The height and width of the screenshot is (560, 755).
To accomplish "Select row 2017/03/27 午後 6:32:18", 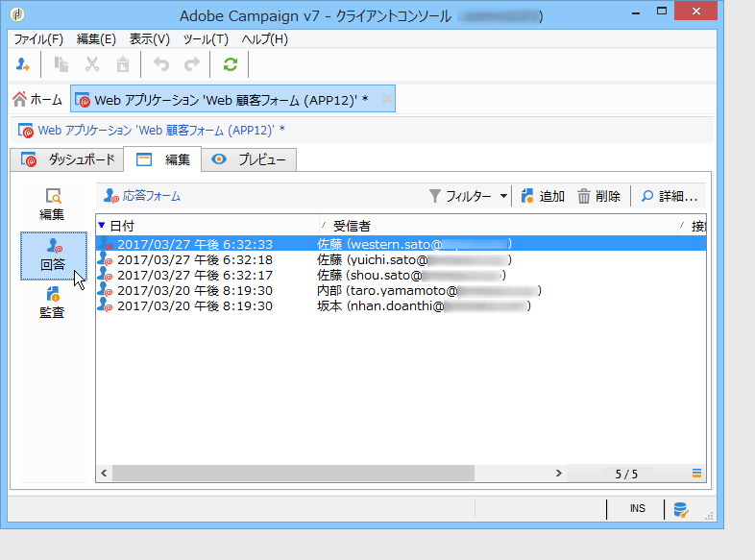I will [x=401, y=259].
